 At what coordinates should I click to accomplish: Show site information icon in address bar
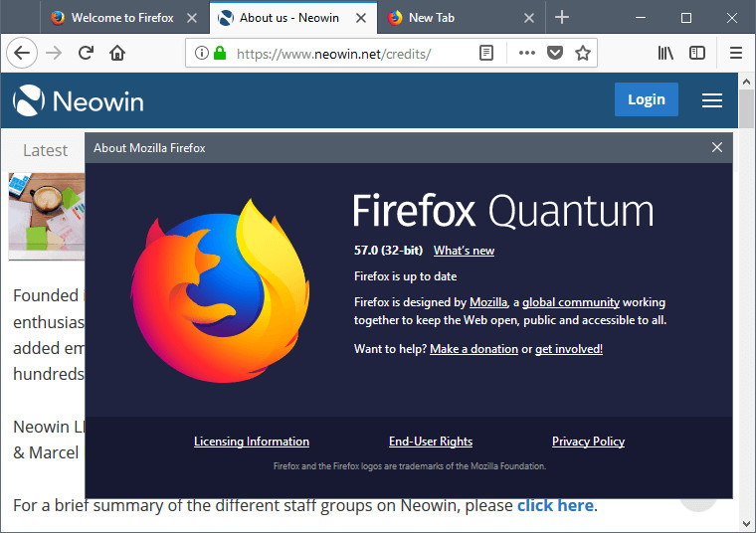click(202, 53)
